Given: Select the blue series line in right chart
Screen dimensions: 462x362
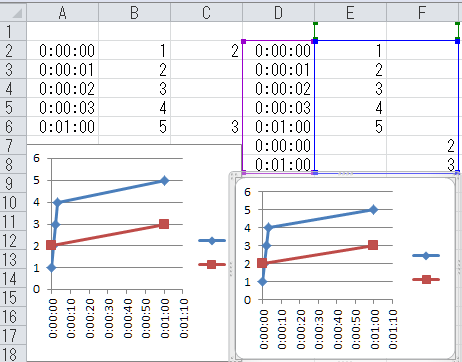Looking at the screenshot, I should click(321, 219).
